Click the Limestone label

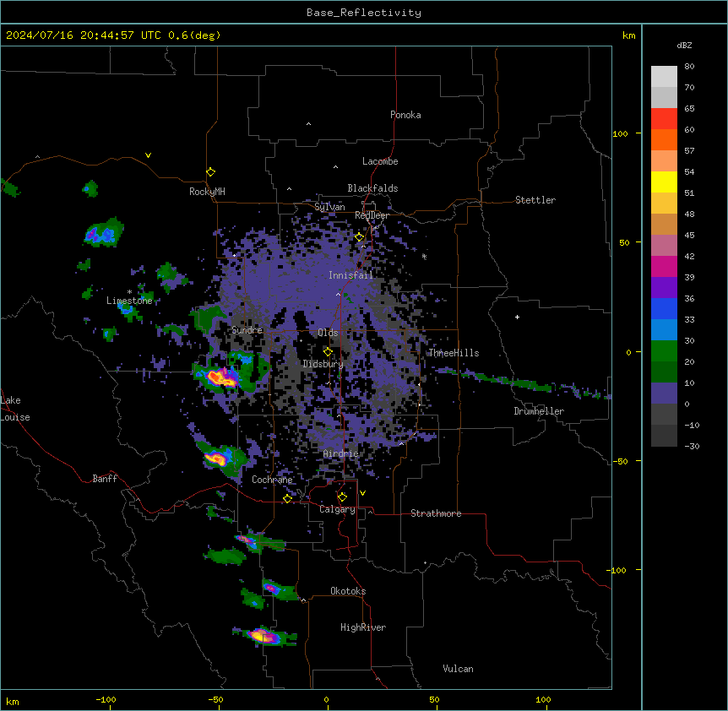[x=129, y=301]
